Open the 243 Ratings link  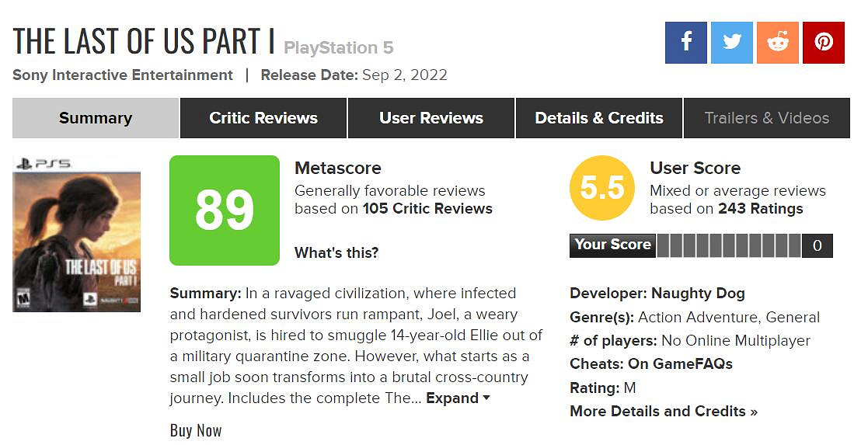(761, 209)
